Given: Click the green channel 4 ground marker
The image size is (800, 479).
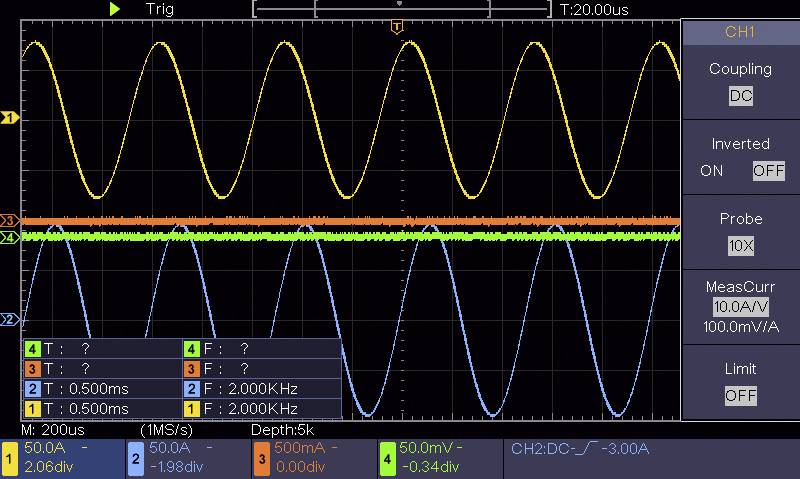Looking at the screenshot, I should (x=9, y=238).
